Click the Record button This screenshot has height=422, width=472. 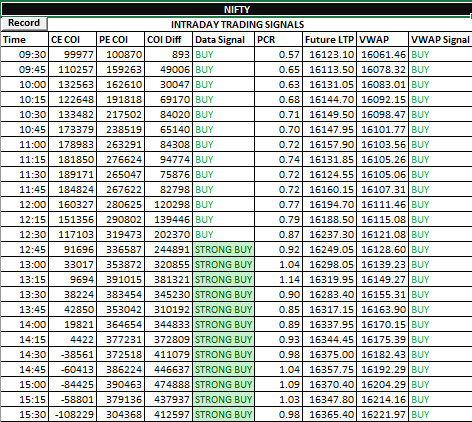click(x=24, y=23)
